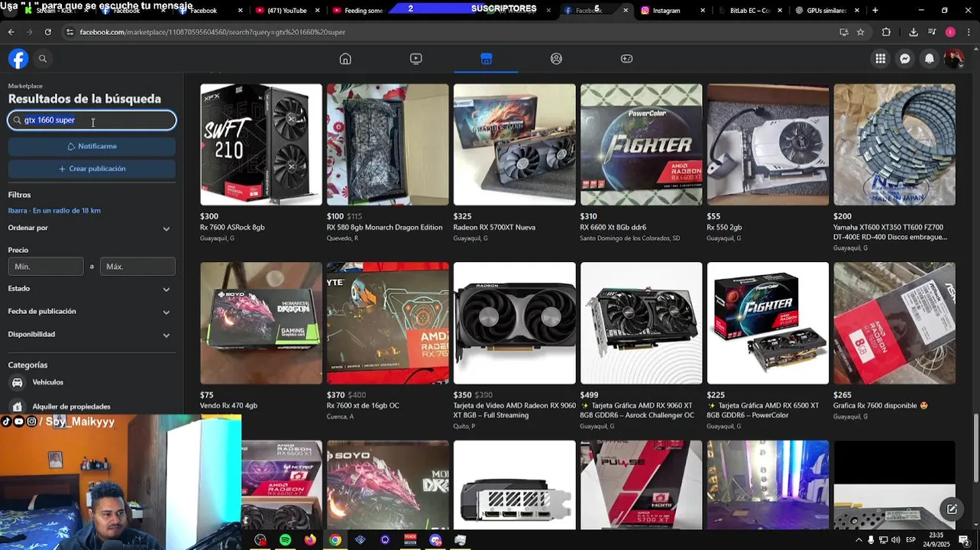Open Spotify from the taskbar
Image resolution: width=980 pixels, height=550 pixels.
pyautogui.click(x=285, y=540)
